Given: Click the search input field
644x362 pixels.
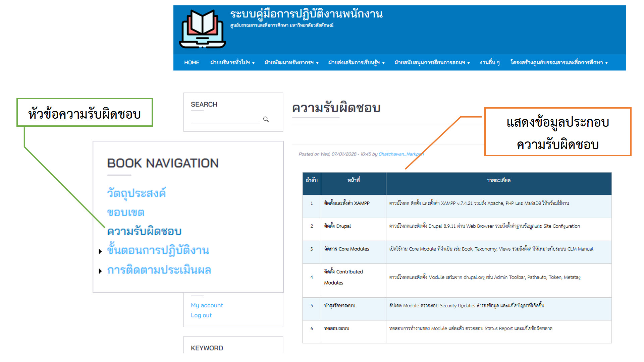Looking at the screenshot, I should click(x=225, y=119).
